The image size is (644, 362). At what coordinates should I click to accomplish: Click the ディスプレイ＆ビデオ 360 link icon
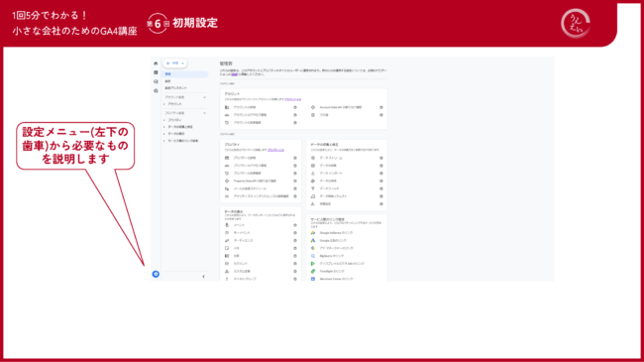coord(313,263)
